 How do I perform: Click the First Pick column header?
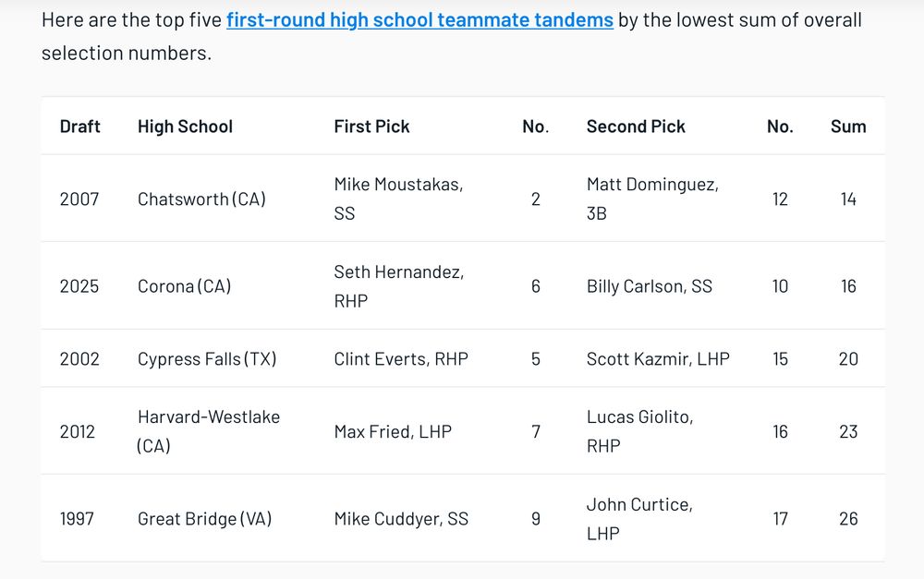click(371, 127)
